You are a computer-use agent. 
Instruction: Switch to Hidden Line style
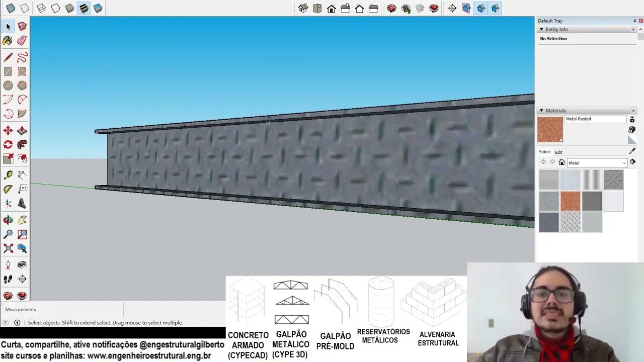56,8
